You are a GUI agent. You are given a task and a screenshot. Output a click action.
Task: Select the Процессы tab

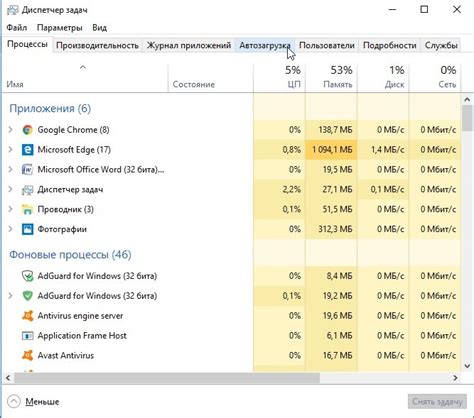pos(27,44)
